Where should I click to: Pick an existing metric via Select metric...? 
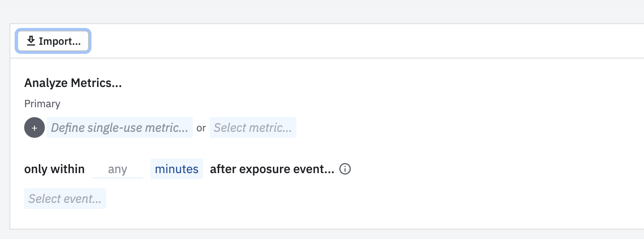pyautogui.click(x=253, y=127)
